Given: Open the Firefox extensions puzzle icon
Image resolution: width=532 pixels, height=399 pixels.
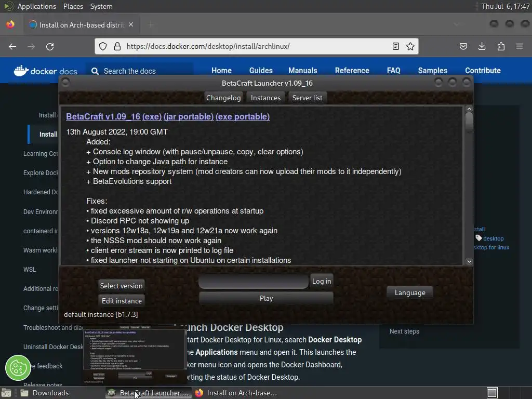Looking at the screenshot, I should 501,46.
